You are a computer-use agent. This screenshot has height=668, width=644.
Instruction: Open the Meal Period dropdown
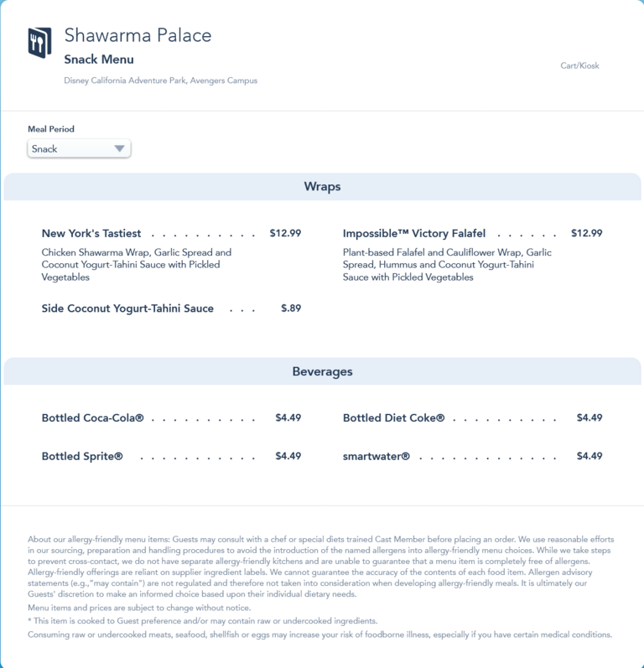point(78,149)
